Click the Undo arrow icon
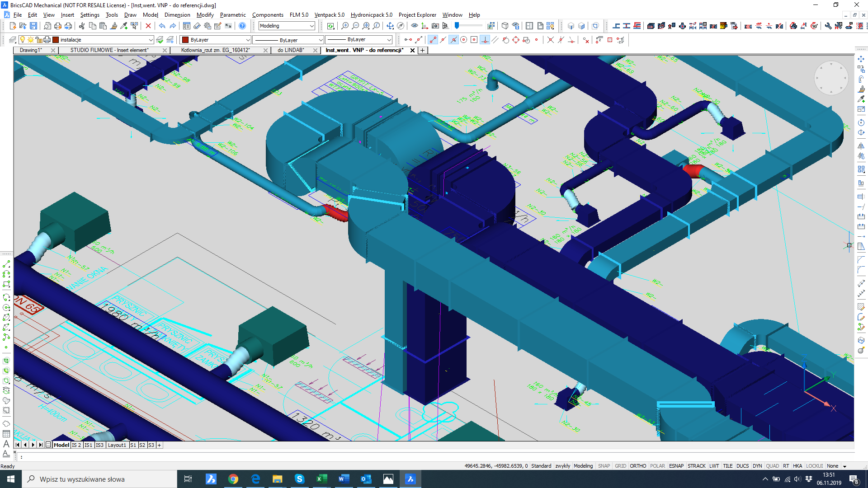 162,26
